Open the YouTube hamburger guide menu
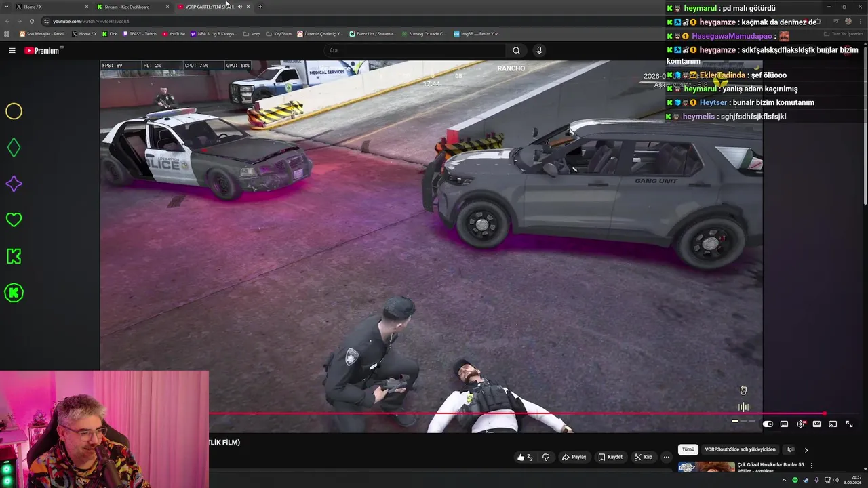 (12, 50)
